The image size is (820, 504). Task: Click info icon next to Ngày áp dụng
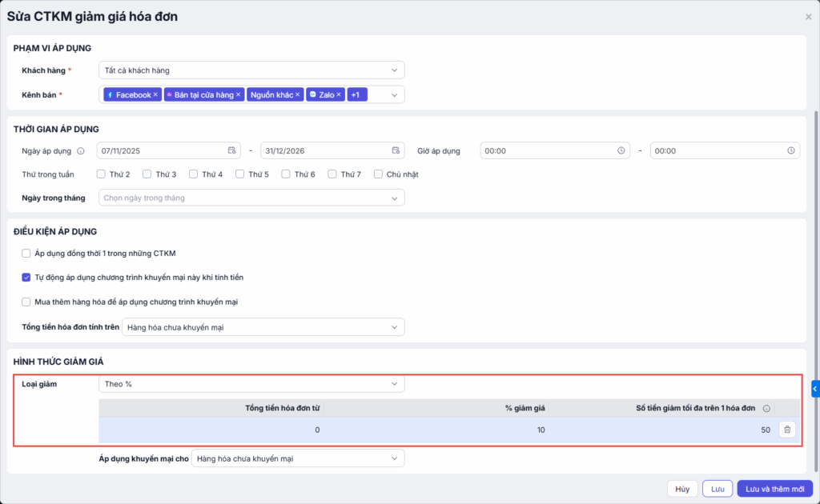coord(81,150)
